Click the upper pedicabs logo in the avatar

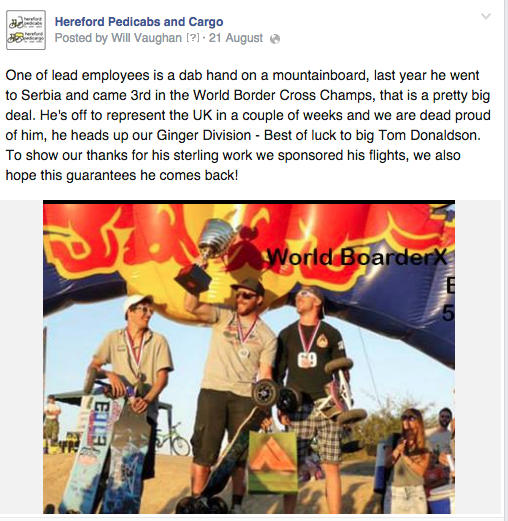26,22
